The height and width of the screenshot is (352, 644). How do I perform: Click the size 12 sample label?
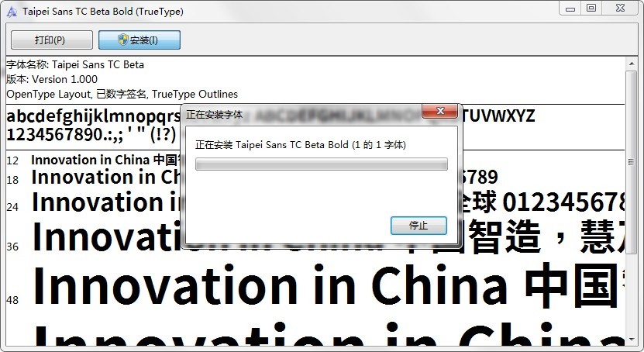click(x=12, y=160)
